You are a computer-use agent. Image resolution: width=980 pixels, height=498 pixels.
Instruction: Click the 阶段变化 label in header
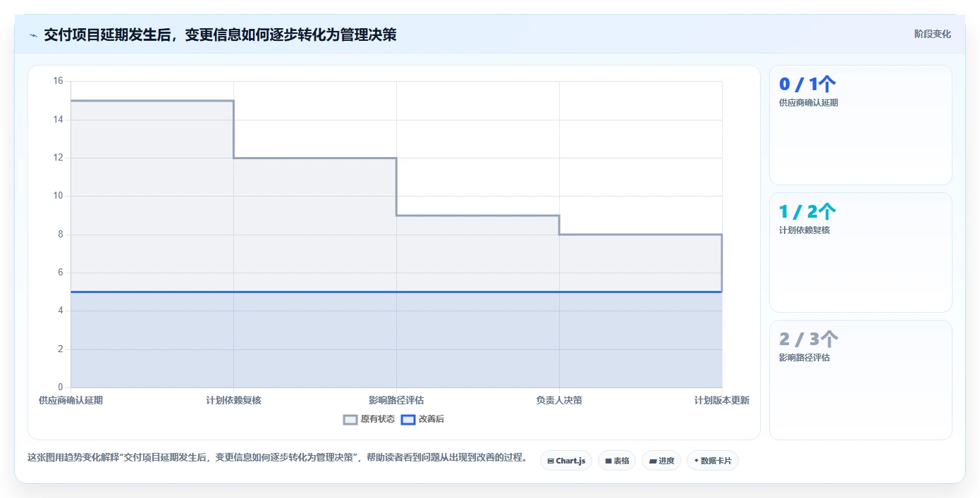coord(932,34)
